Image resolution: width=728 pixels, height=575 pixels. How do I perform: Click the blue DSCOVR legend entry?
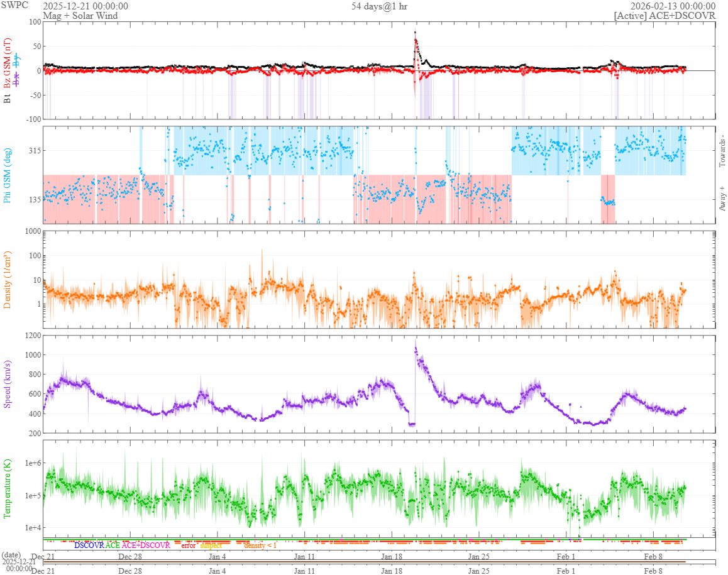tap(89, 545)
